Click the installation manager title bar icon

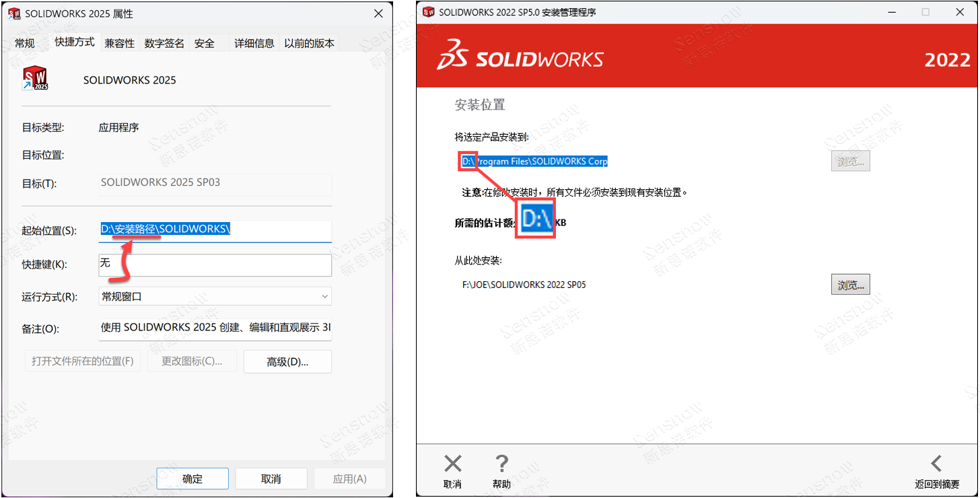click(x=427, y=12)
